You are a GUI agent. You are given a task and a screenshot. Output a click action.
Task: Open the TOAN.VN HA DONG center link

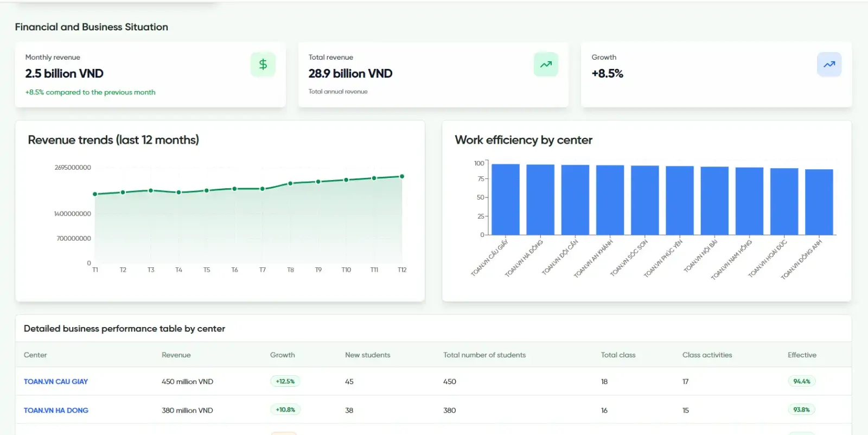[x=56, y=410]
